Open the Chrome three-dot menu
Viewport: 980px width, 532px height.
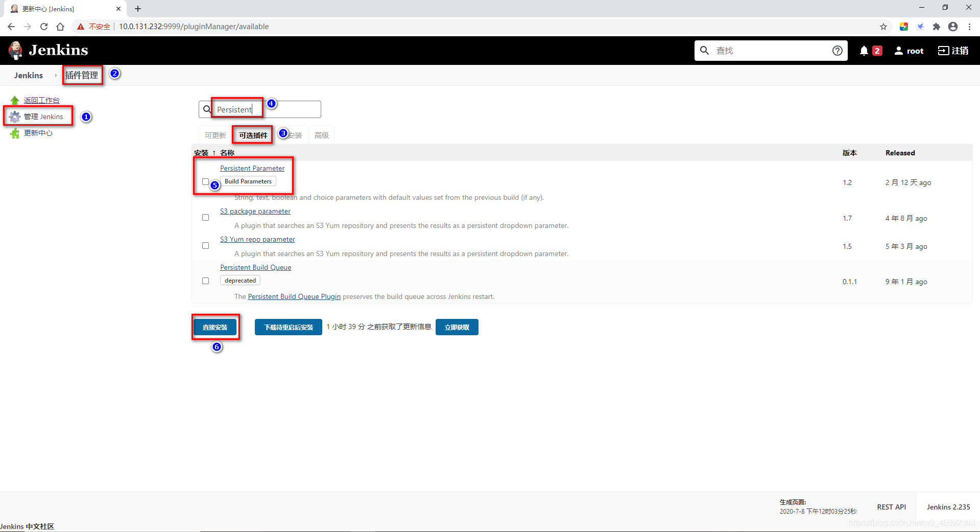(969, 27)
